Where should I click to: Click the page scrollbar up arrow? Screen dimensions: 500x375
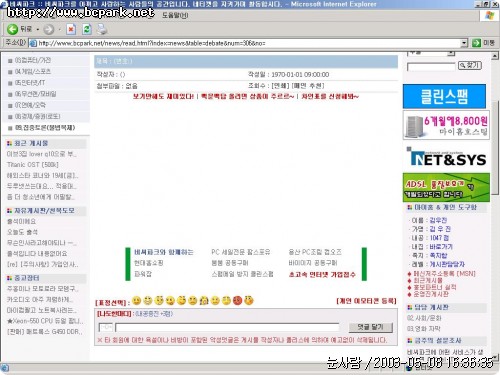(x=495, y=56)
